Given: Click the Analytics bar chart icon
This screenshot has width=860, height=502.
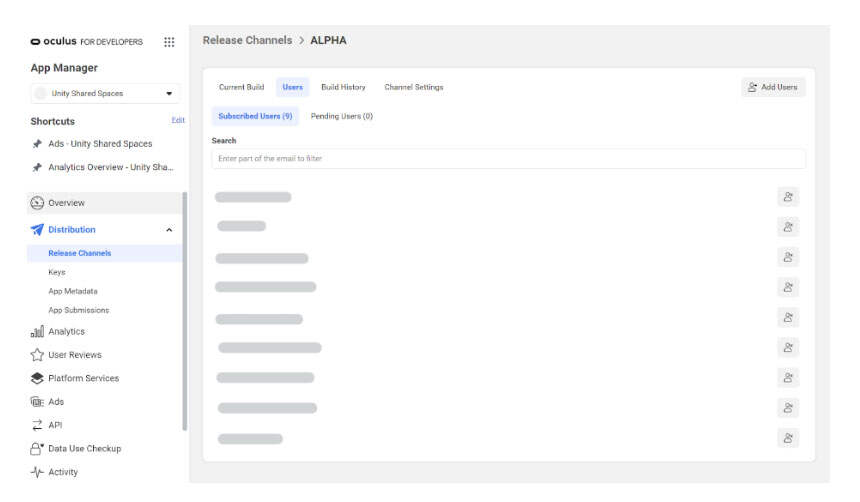Looking at the screenshot, I should [x=37, y=332].
